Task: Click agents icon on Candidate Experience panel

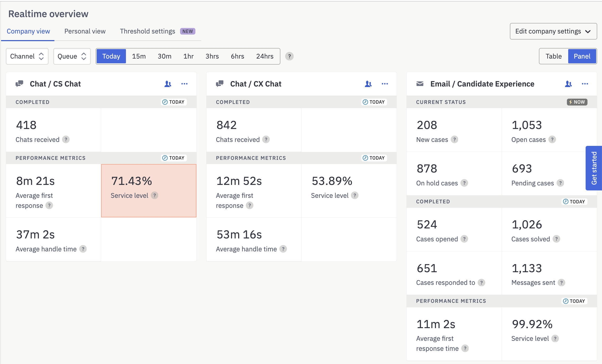Action: [568, 84]
